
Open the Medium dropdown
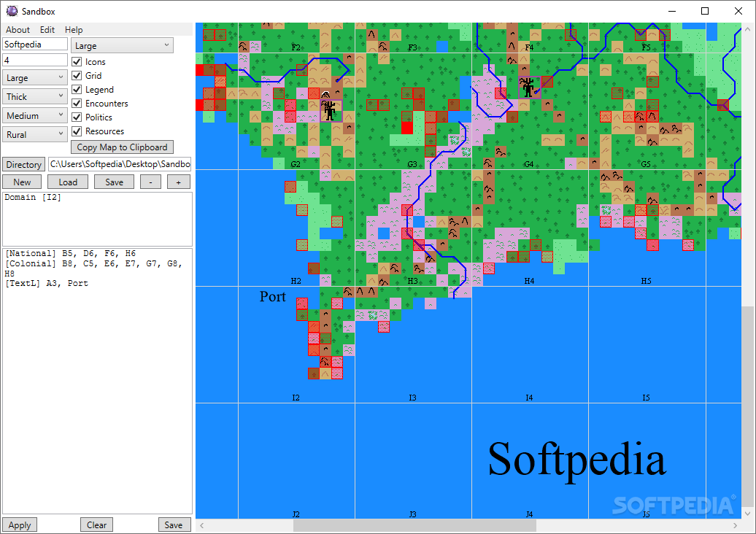(x=35, y=116)
